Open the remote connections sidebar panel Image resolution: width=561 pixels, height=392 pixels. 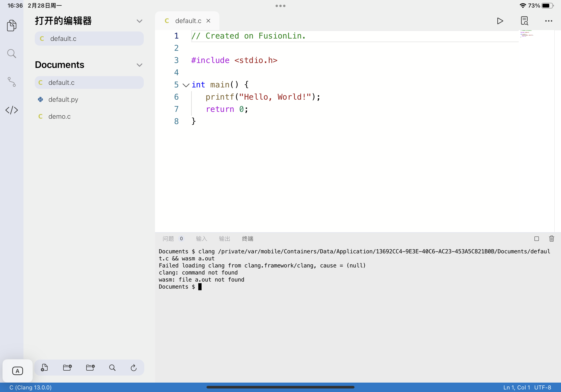[12, 82]
